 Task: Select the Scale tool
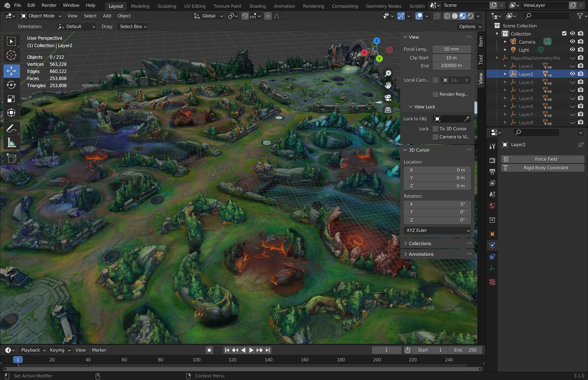tap(11, 99)
